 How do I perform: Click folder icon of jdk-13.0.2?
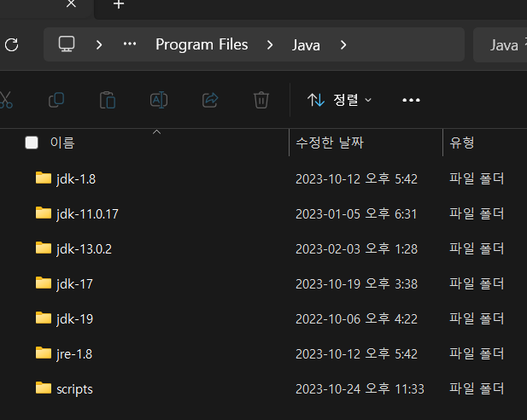pos(44,248)
